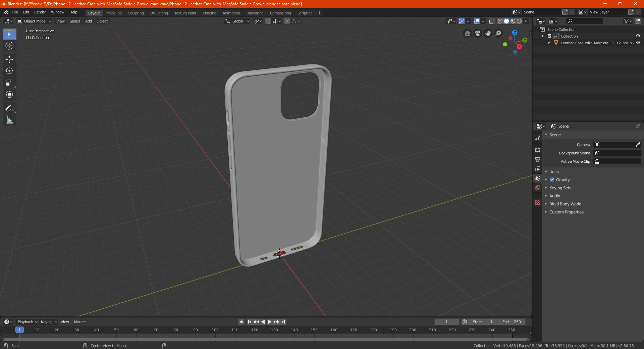Open the View Layer properties tab
The height and width of the screenshot is (349, 644).
point(538,168)
